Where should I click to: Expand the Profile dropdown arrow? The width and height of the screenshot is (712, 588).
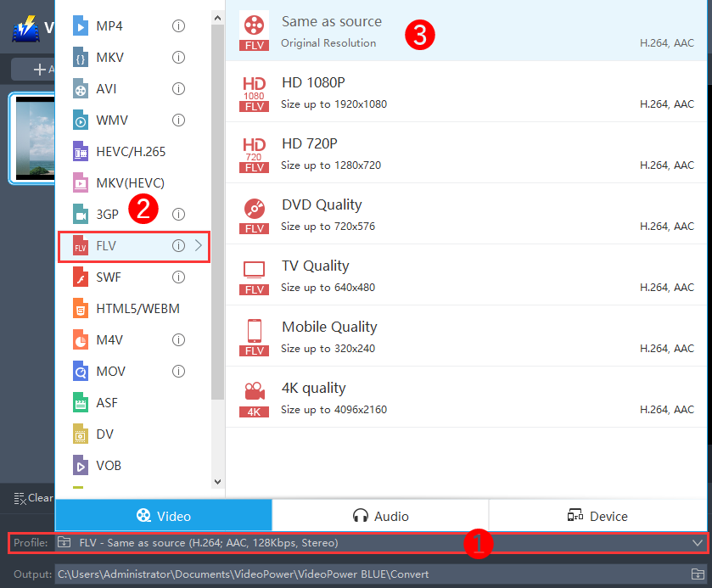[x=698, y=543]
